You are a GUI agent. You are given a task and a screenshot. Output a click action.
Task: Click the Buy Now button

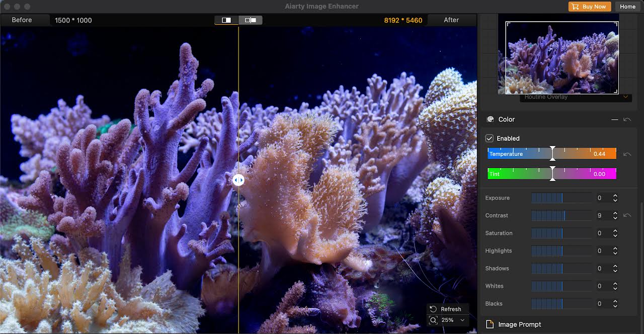click(589, 7)
